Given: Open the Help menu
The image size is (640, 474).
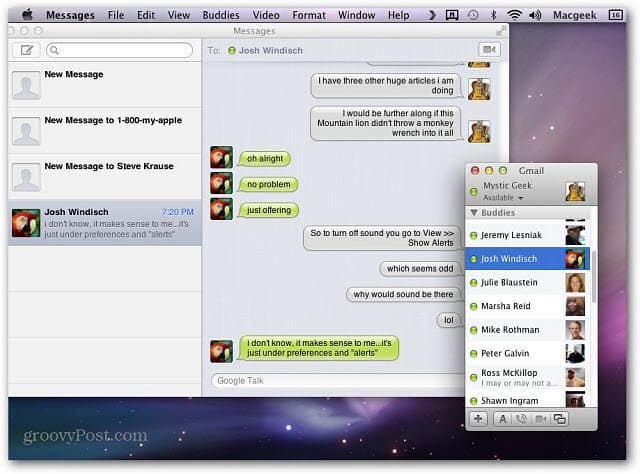Looking at the screenshot, I should [398, 15].
